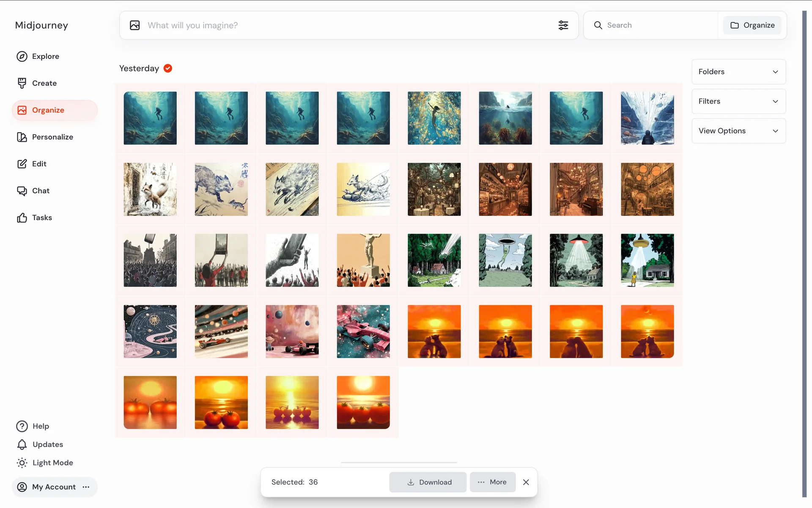Click the Tasks thumbs-up icon

point(22,218)
